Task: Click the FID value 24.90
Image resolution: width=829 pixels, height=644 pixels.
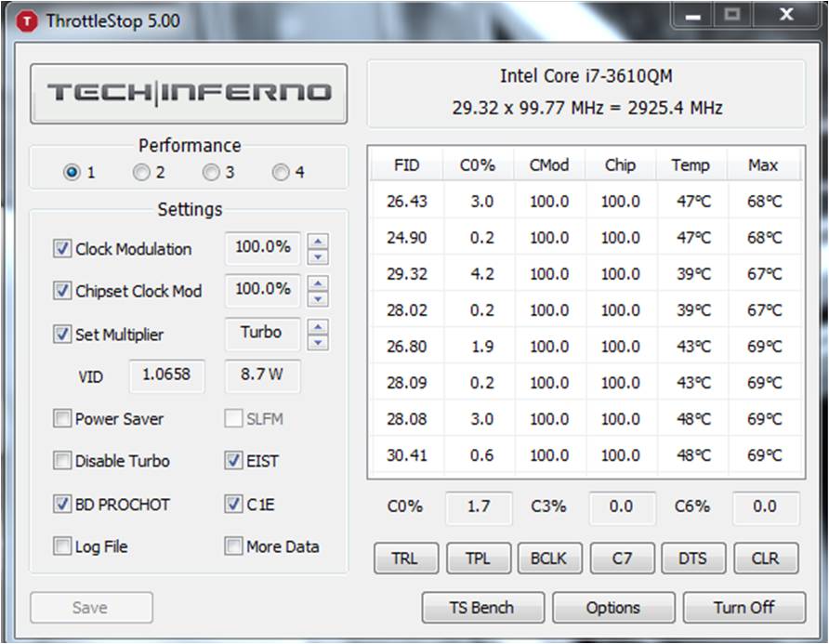Action: (x=406, y=238)
